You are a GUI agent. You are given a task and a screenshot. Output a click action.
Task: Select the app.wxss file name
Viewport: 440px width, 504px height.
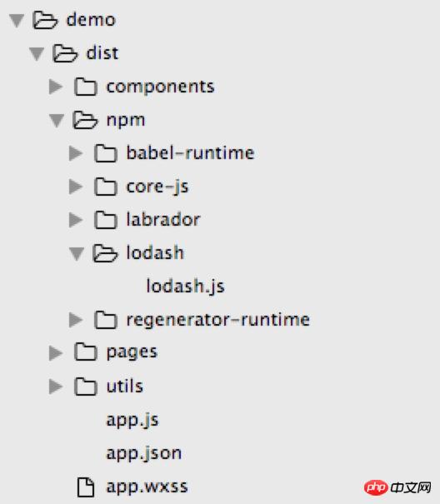click(147, 487)
